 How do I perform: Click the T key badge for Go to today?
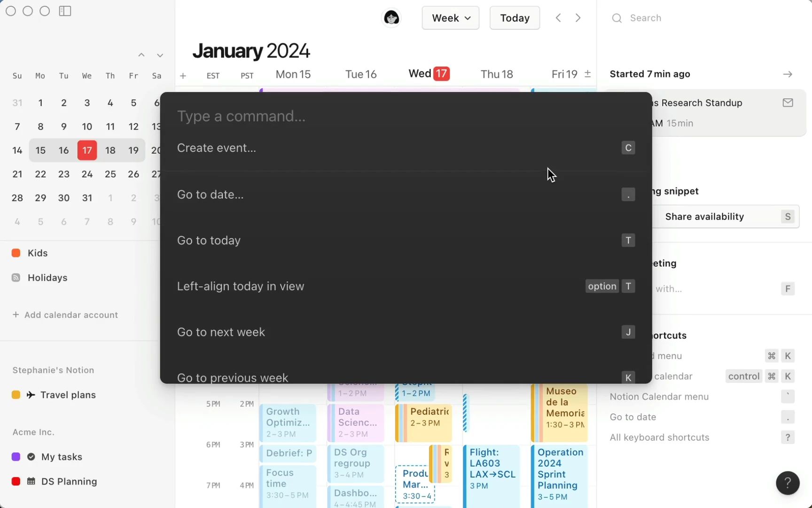point(628,240)
